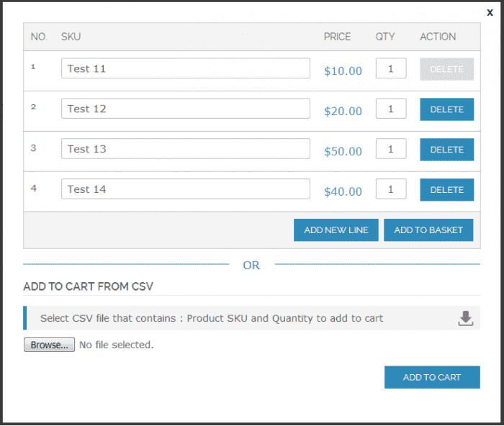Click the $10.00 price of Test 11

pos(343,71)
